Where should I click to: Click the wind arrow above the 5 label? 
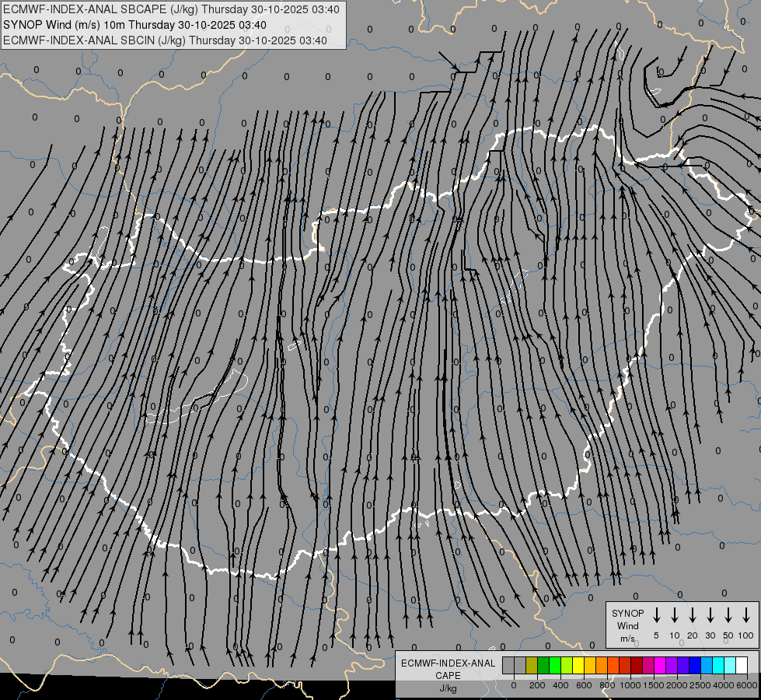[x=656, y=615]
